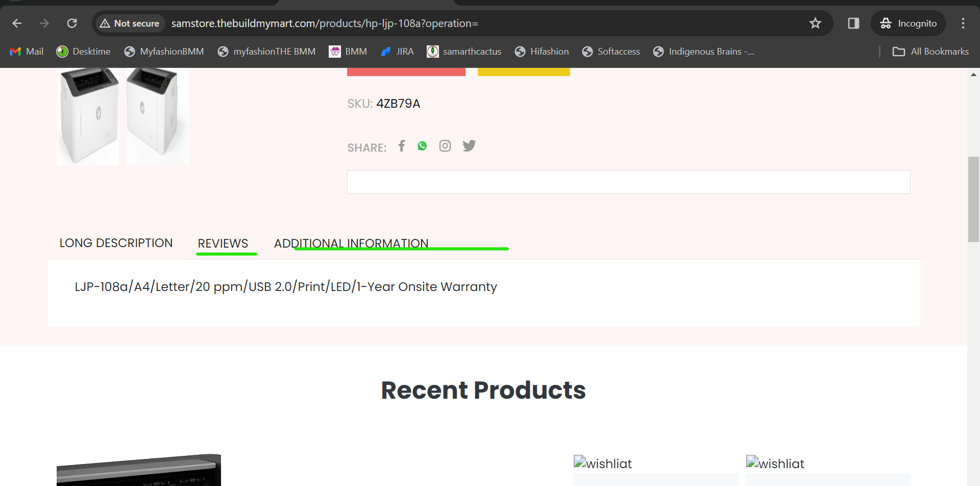Screen dimensions: 980x486
Task: Bookmark this page with the star icon
Action: point(815,23)
